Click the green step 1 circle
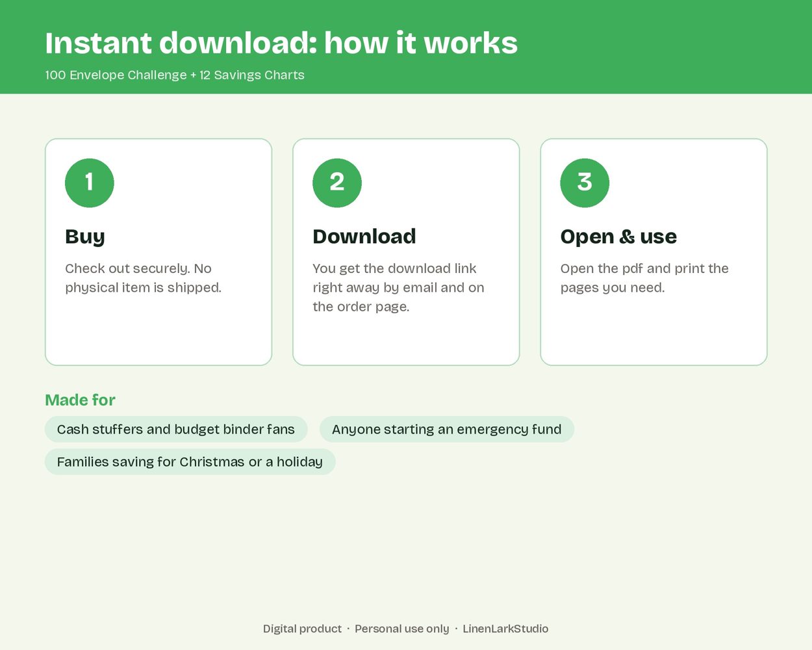Viewport: 812px width, 650px height. tap(90, 183)
